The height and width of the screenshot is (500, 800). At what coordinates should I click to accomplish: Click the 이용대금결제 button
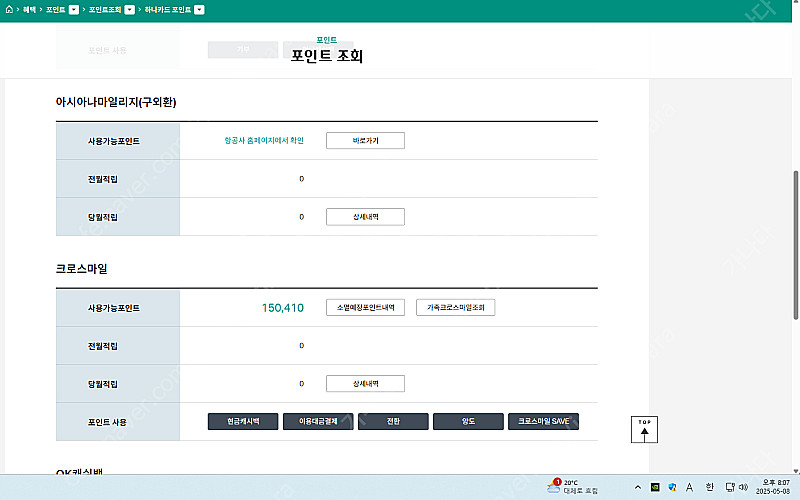click(x=318, y=421)
